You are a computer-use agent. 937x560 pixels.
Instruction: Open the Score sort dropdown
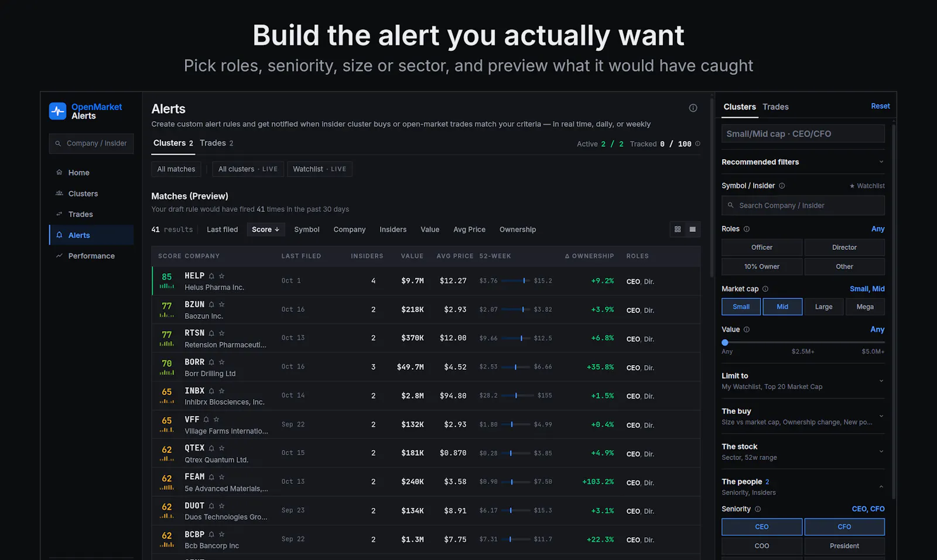pos(266,229)
